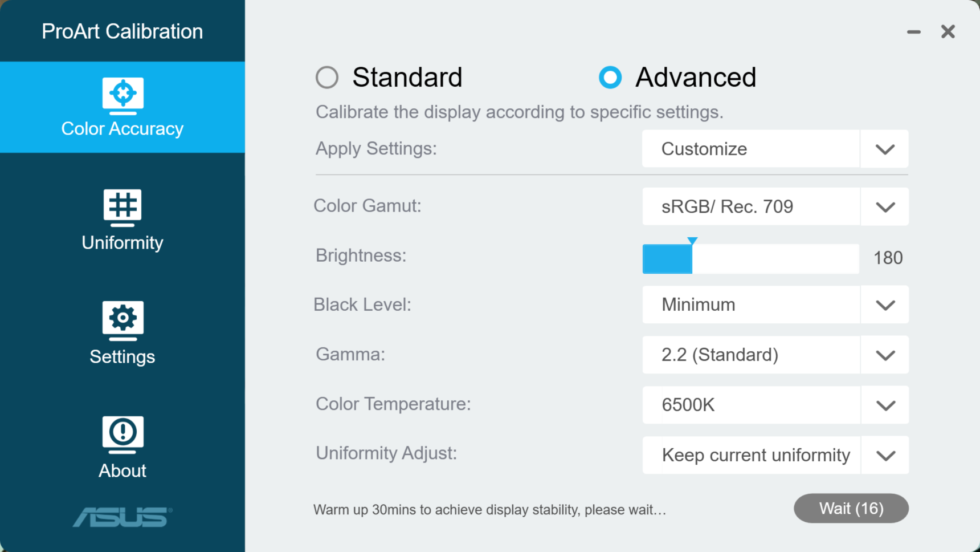Click the Brightness slider bar
This screenshot has height=552, width=980.
point(750,259)
